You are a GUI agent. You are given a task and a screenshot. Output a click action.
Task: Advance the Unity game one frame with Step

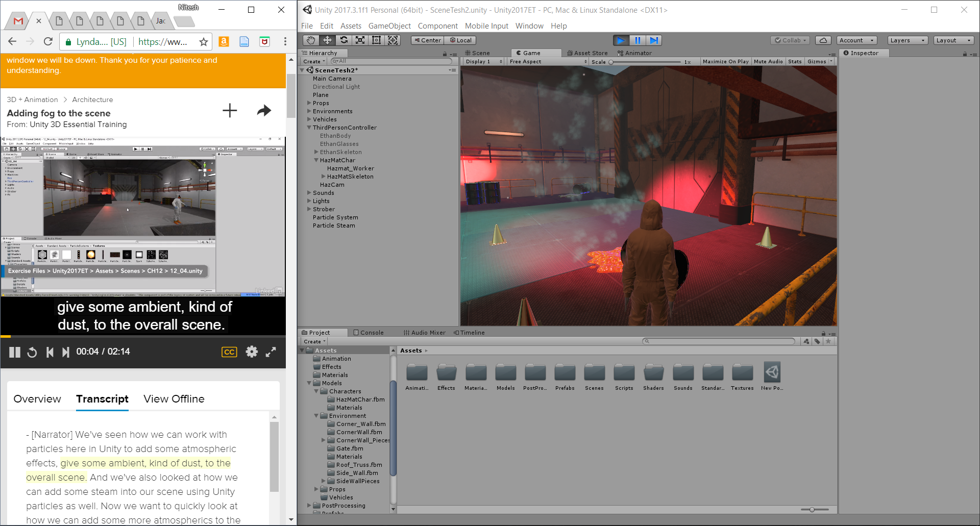click(654, 40)
